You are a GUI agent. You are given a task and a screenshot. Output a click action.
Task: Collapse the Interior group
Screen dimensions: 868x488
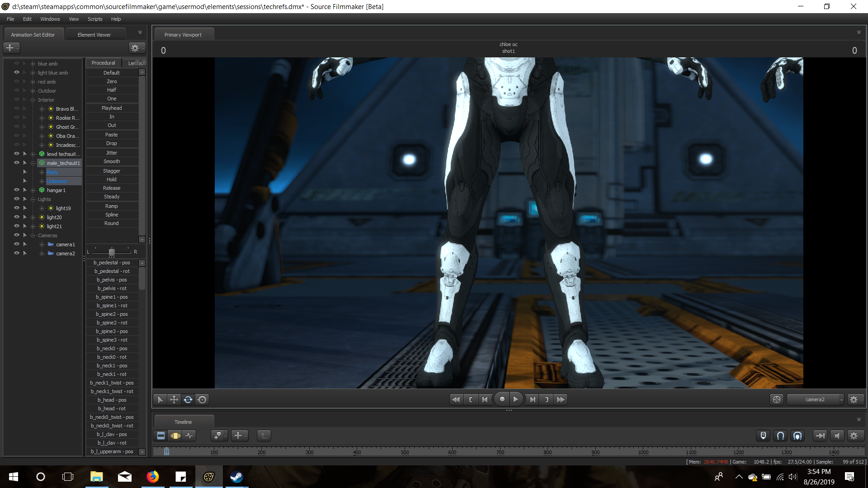click(33, 100)
